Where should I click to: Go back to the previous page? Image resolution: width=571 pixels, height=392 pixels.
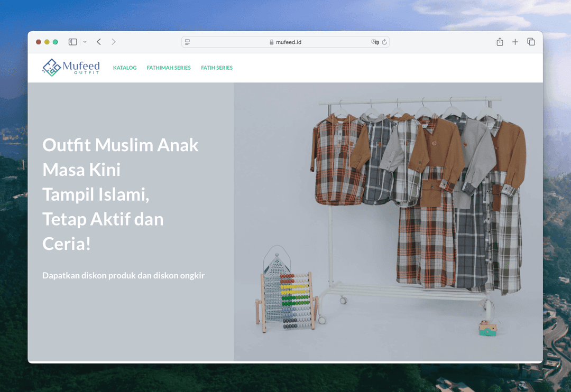99,42
